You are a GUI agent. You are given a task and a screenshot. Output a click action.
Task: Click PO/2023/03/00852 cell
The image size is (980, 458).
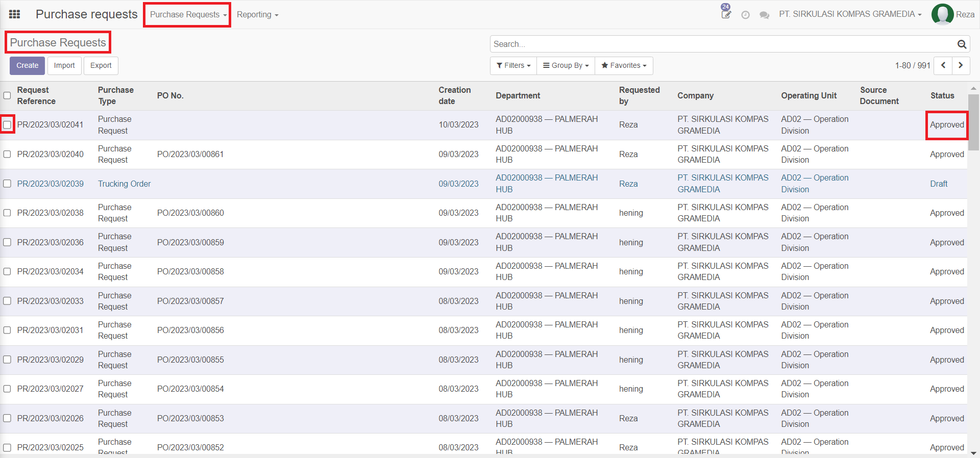click(190, 447)
